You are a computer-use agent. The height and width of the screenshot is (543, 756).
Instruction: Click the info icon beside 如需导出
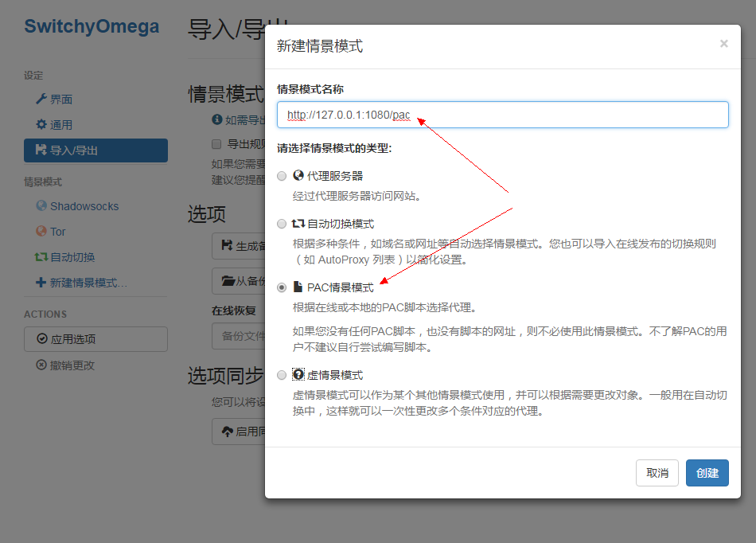217,119
